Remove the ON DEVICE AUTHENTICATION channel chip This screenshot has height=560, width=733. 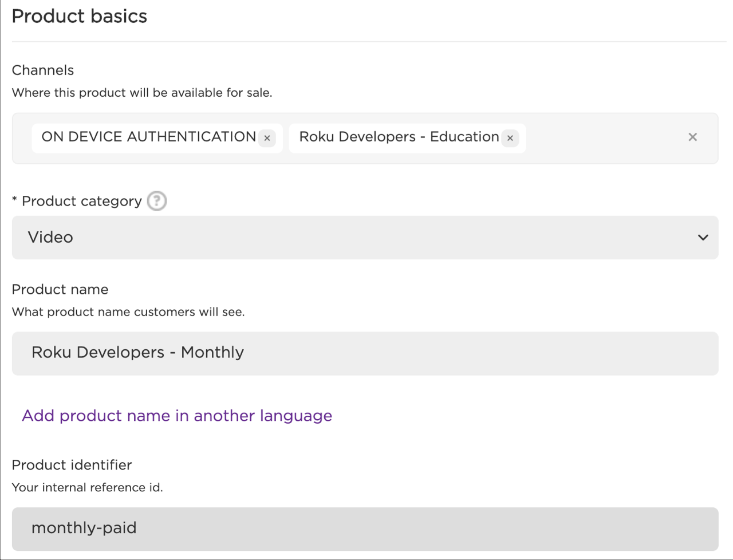(267, 138)
